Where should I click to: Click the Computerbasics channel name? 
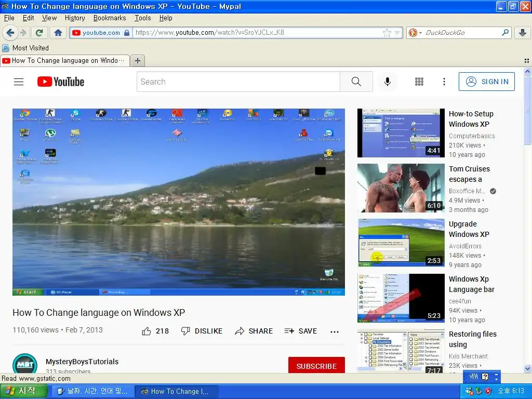click(472, 136)
